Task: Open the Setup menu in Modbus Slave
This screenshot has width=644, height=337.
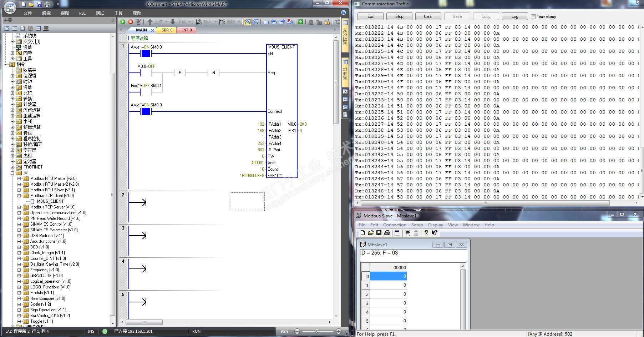Action: coord(417,225)
